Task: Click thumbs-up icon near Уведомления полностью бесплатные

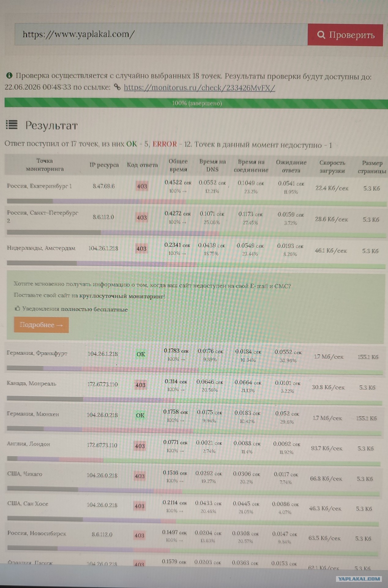Action: (18, 309)
